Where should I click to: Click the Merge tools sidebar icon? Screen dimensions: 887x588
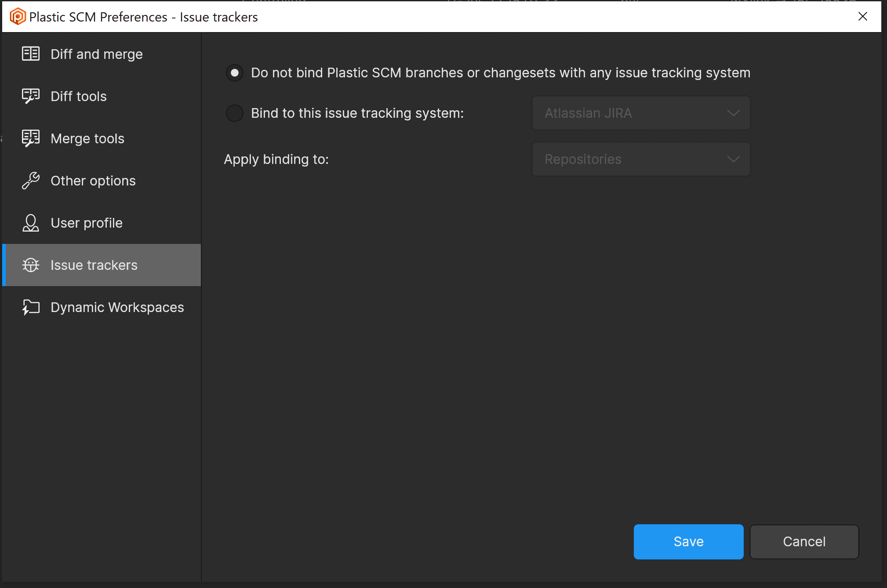point(31,138)
